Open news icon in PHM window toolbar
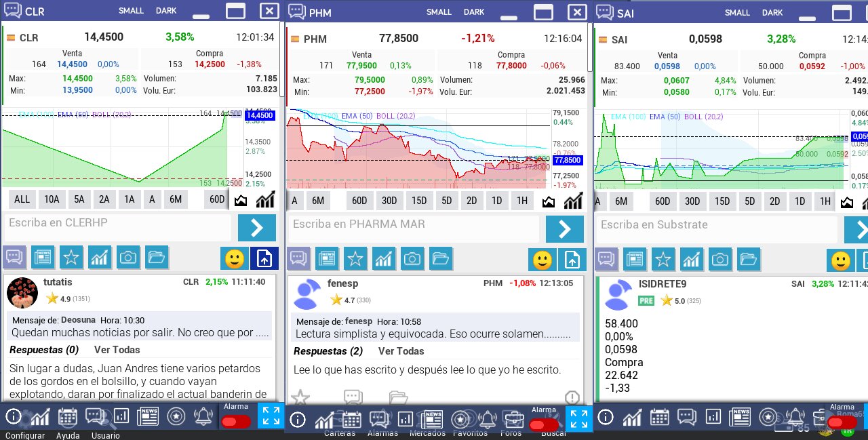868x440 pixels. [x=328, y=259]
